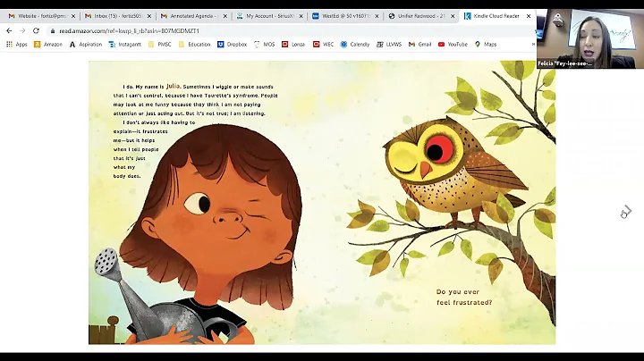644x361 pixels.
Task: Close the Website Gmail tab
Action: tap(73, 16)
